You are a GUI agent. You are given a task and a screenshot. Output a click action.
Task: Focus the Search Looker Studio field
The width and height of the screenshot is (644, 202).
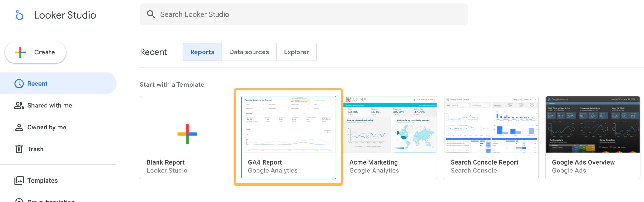pos(304,14)
